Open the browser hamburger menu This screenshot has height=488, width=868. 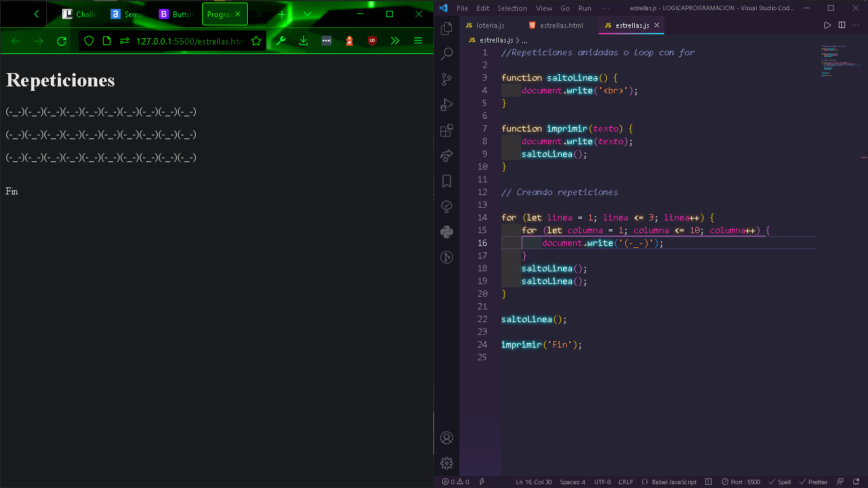(x=418, y=41)
